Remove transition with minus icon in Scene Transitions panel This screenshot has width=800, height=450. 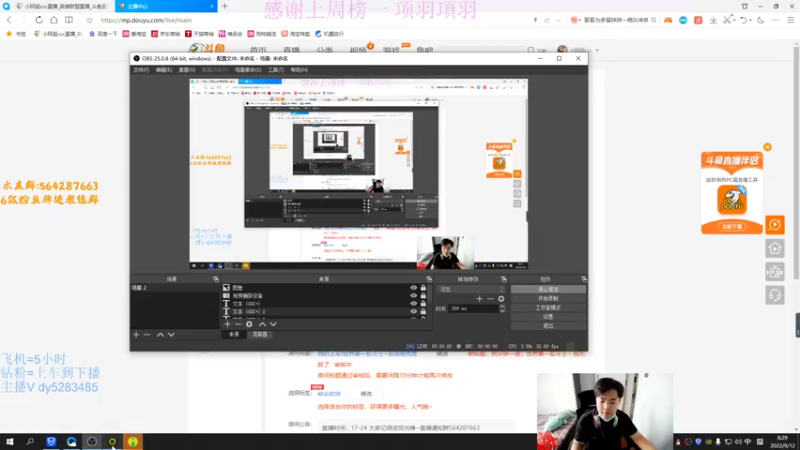(490, 299)
